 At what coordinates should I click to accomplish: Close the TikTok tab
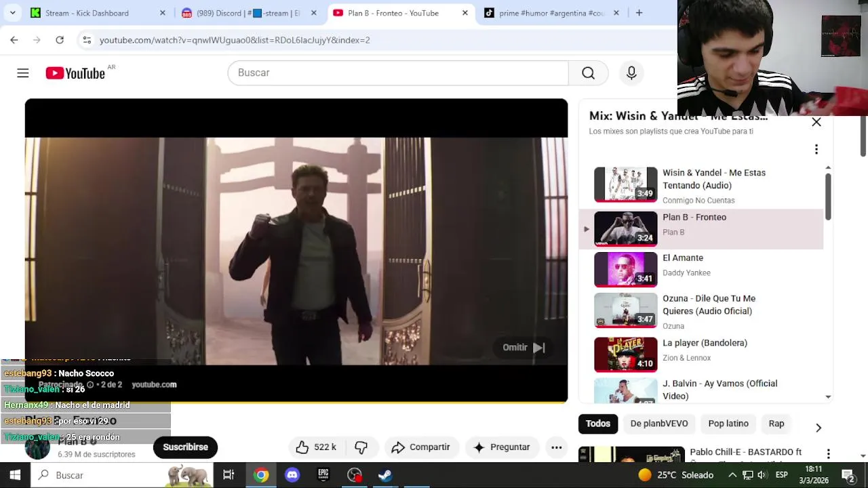[x=616, y=13]
